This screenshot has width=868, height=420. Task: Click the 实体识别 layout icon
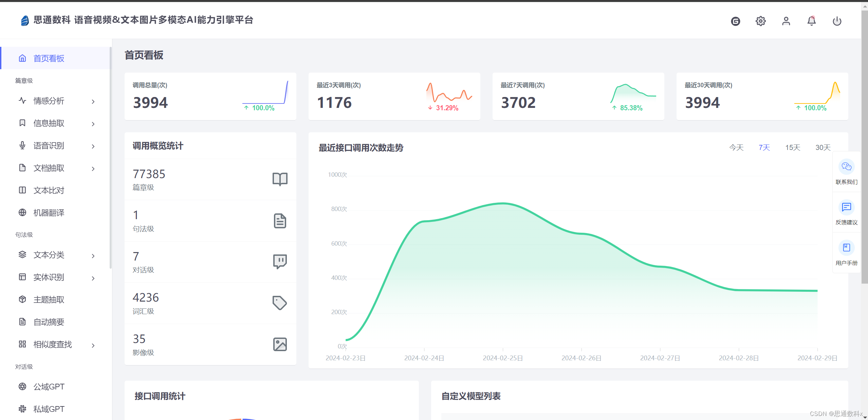point(22,277)
